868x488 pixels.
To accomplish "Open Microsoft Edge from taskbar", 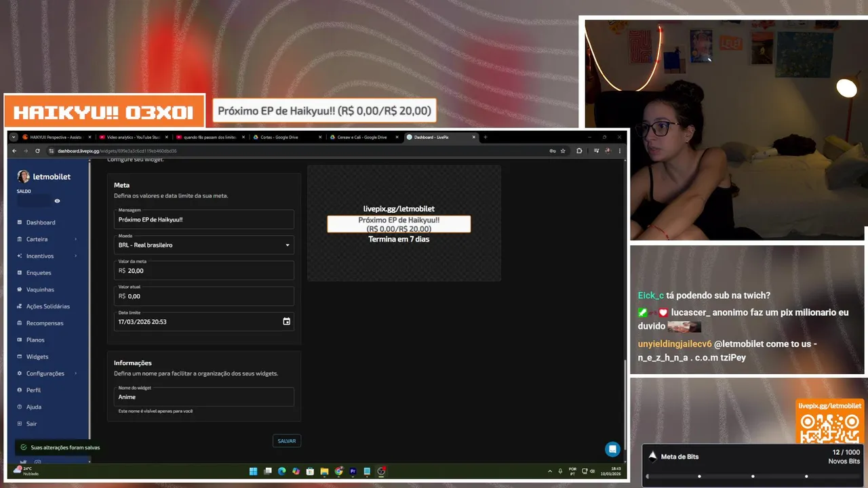I will [281, 471].
